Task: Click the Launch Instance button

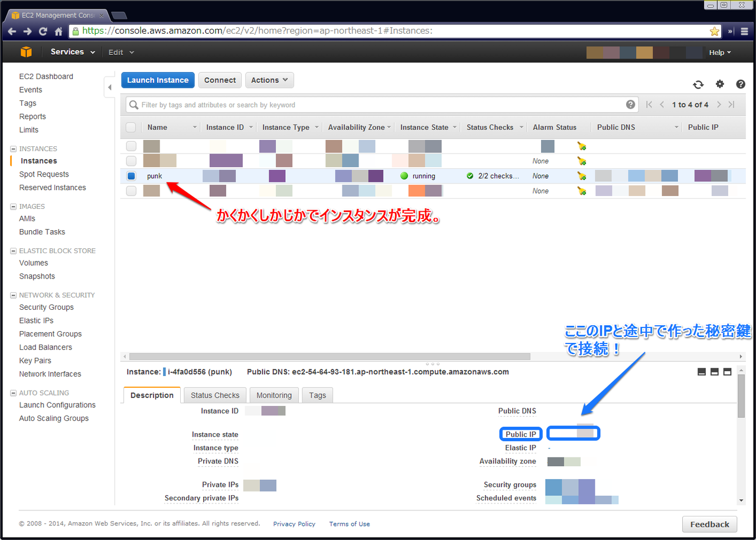Action: point(158,80)
